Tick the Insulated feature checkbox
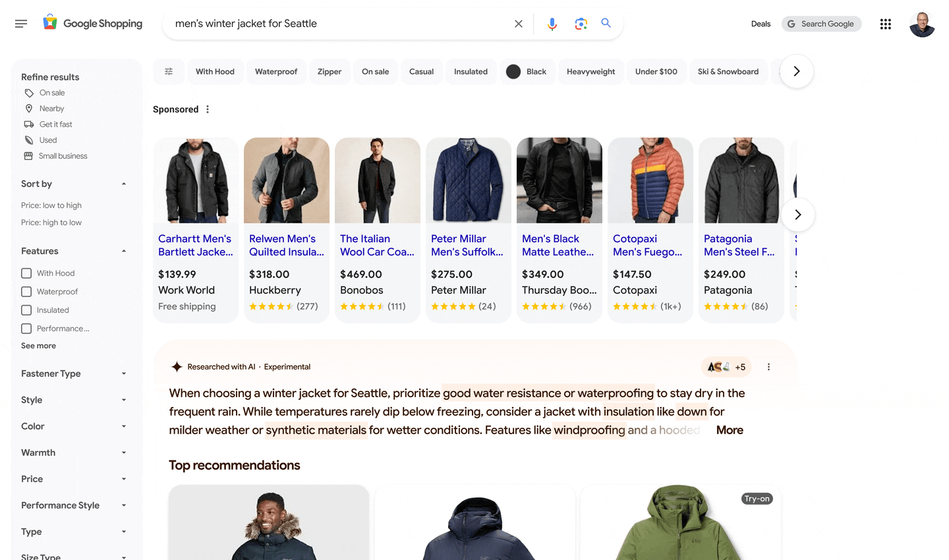 click(x=26, y=310)
